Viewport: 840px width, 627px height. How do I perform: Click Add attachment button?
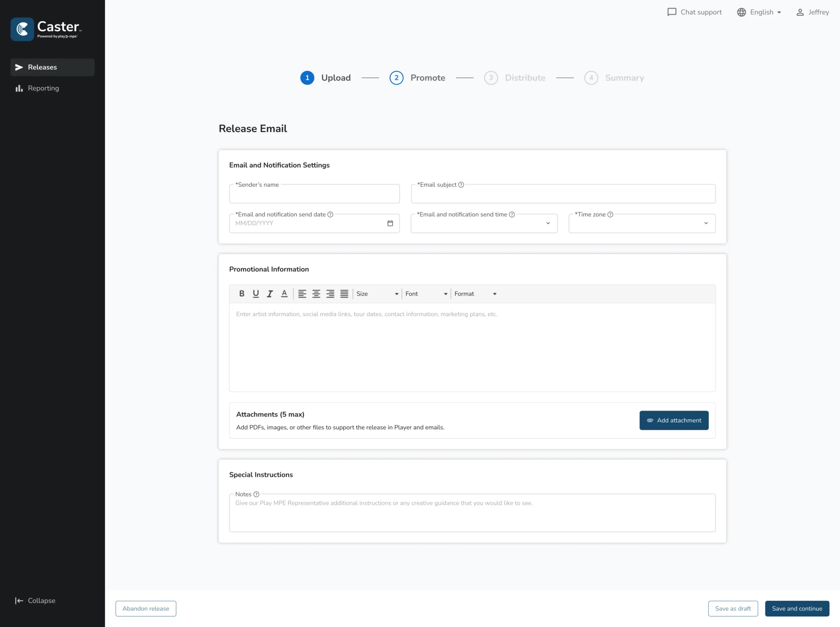click(674, 420)
